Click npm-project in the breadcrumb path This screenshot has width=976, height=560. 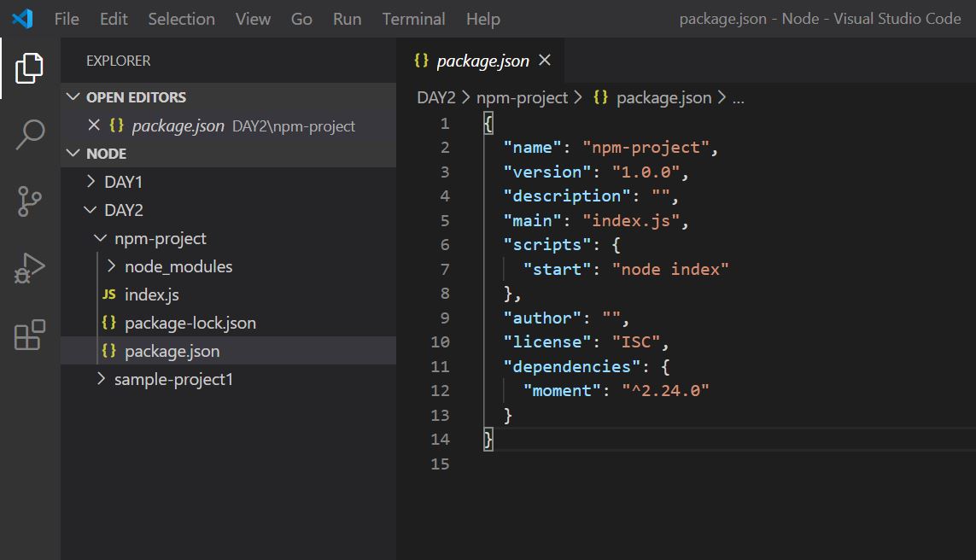pos(522,97)
